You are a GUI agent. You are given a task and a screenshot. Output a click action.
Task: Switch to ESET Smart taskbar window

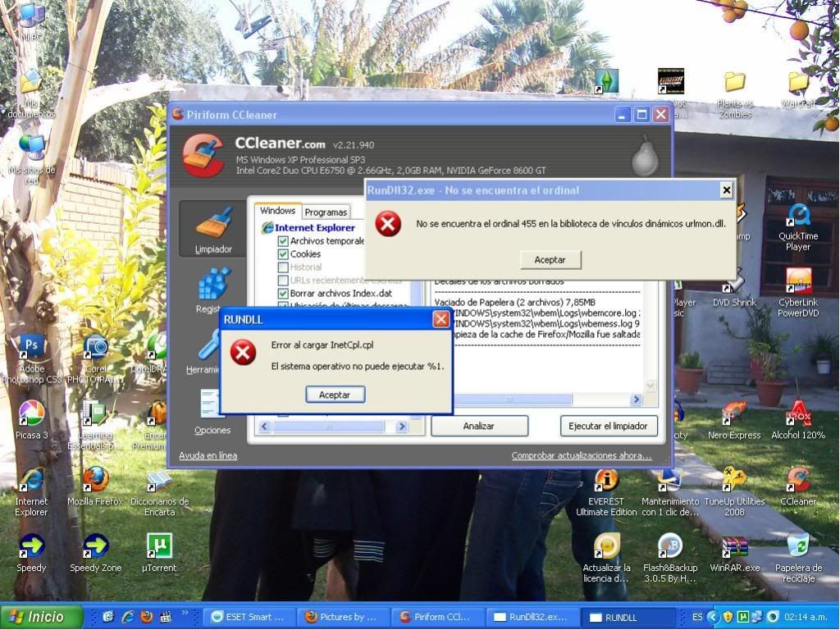(x=249, y=617)
